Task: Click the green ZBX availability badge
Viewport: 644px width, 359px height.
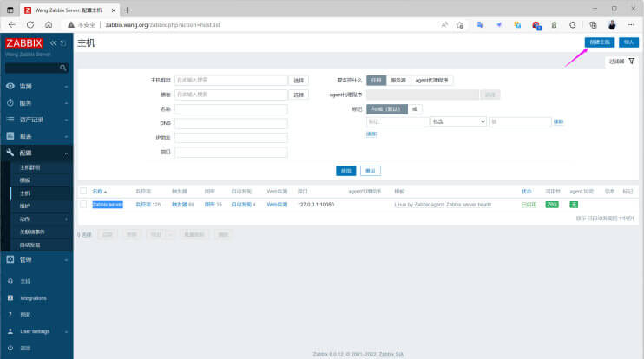Action: click(x=552, y=205)
